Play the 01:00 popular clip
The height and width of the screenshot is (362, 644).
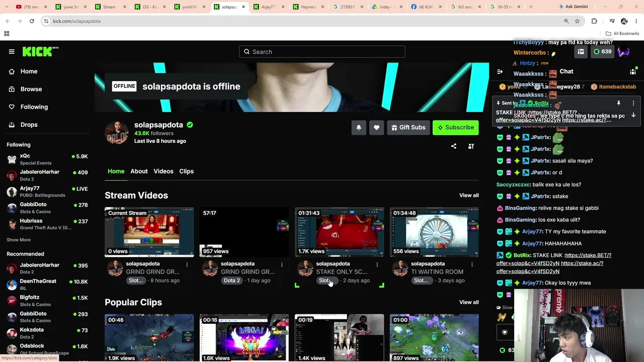coord(434,338)
